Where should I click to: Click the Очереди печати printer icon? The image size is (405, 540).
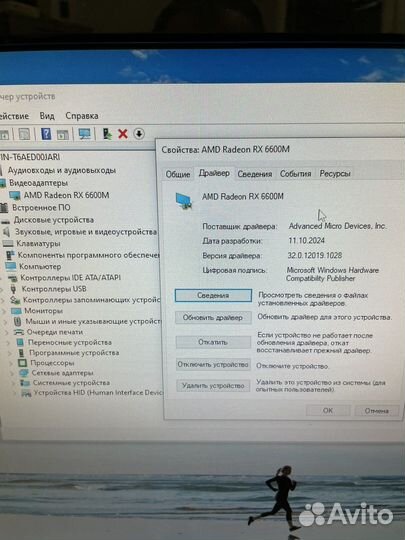click(x=19, y=332)
